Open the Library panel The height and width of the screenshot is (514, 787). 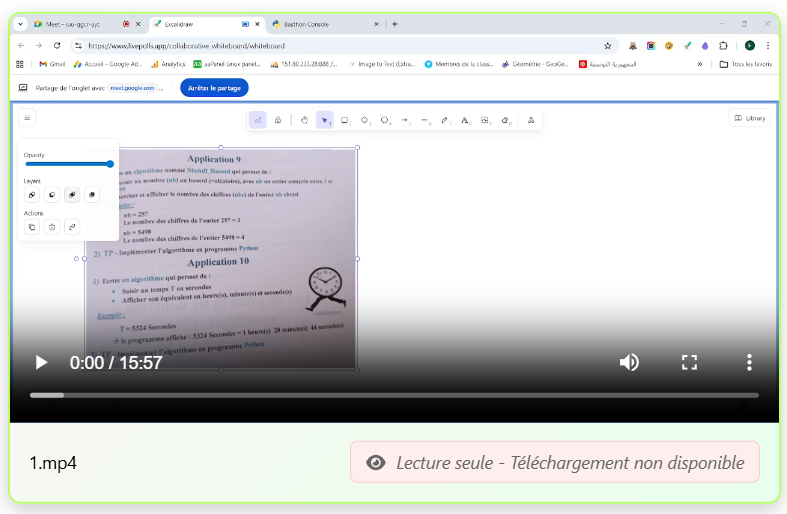(750, 118)
